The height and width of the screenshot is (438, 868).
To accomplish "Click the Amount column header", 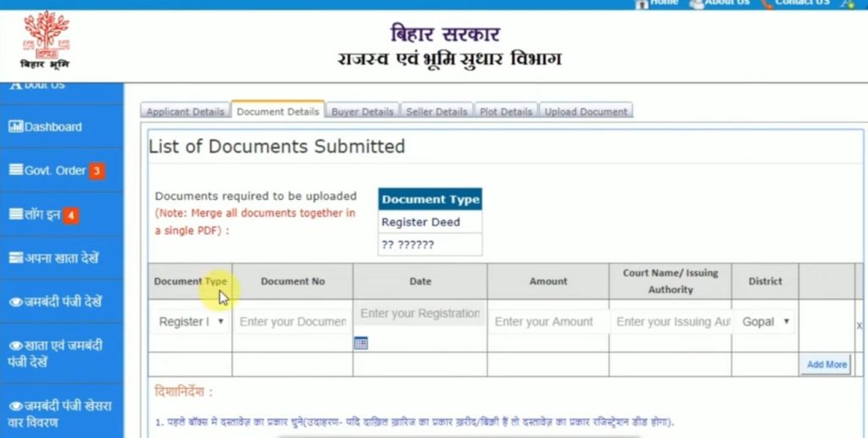I will pos(548,281).
